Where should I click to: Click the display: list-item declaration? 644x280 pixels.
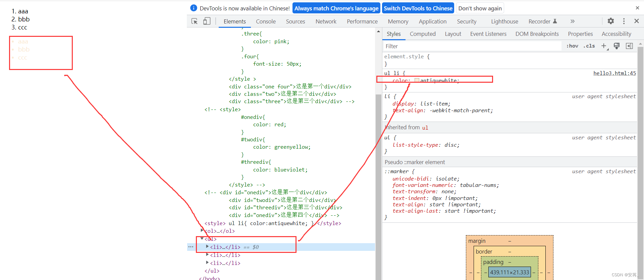click(x=421, y=103)
